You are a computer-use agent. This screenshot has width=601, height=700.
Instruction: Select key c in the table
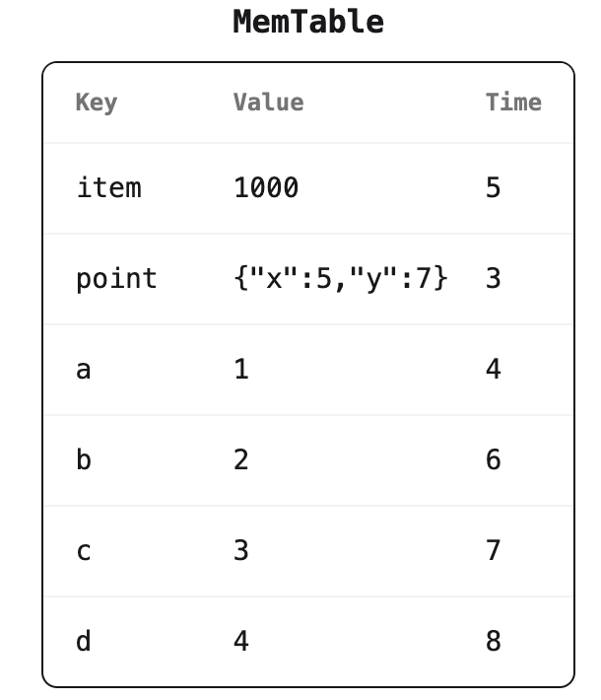point(84,552)
